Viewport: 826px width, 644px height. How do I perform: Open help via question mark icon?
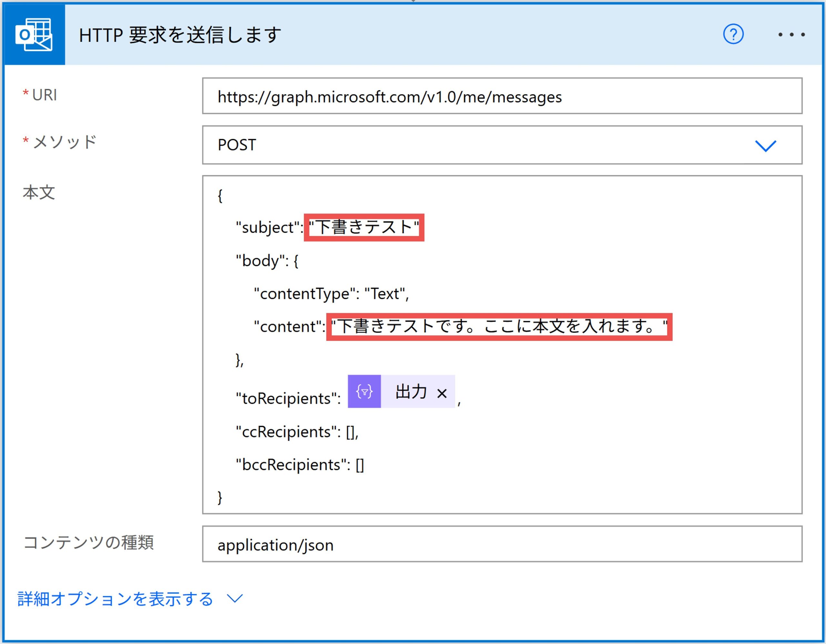click(733, 35)
